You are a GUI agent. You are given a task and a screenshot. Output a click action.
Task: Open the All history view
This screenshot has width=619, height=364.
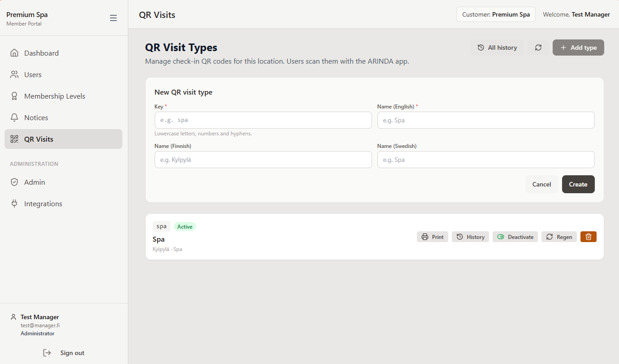click(497, 47)
